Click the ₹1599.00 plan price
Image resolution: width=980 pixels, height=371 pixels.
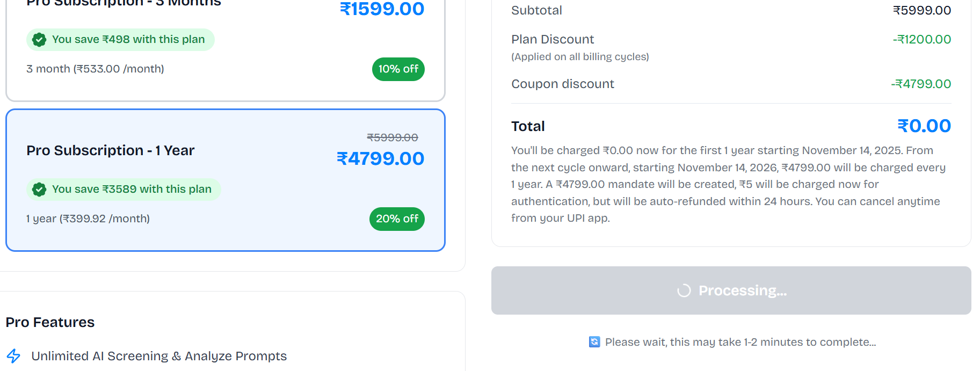pos(382,9)
